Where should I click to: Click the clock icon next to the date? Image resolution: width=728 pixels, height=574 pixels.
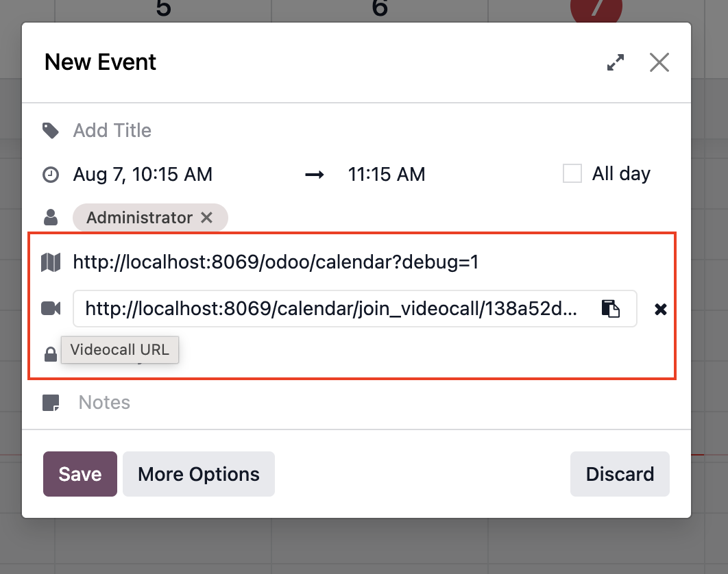pyautogui.click(x=51, y=175)
